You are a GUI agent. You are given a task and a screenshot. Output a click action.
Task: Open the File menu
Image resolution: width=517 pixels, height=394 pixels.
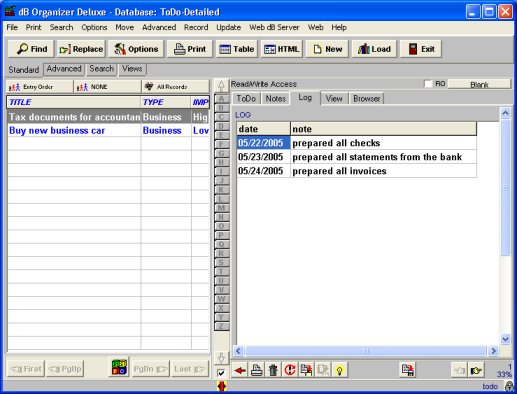[12, 27]
